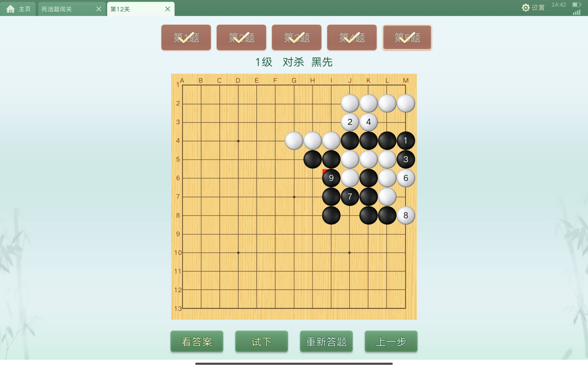Viewport: 588px width, 368px height.
Task: Start trial play with 试下
Action: point(262,341)
